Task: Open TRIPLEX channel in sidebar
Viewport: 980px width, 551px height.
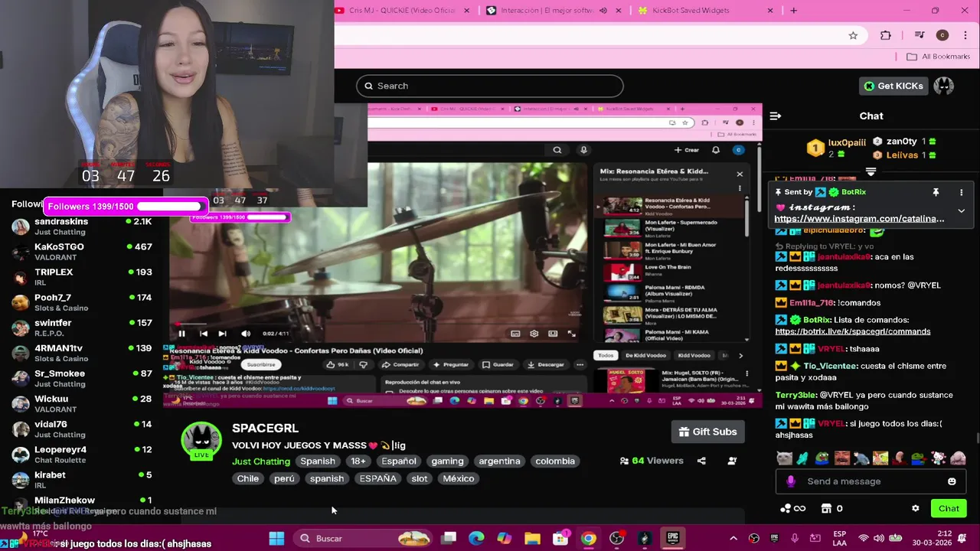Action: 82,277
